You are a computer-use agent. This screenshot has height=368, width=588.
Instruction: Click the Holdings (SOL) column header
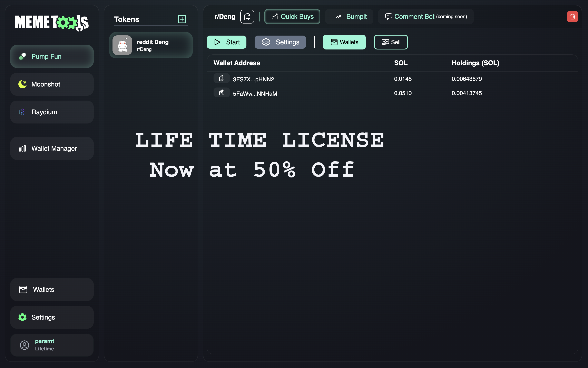click(x=475, y=63)
